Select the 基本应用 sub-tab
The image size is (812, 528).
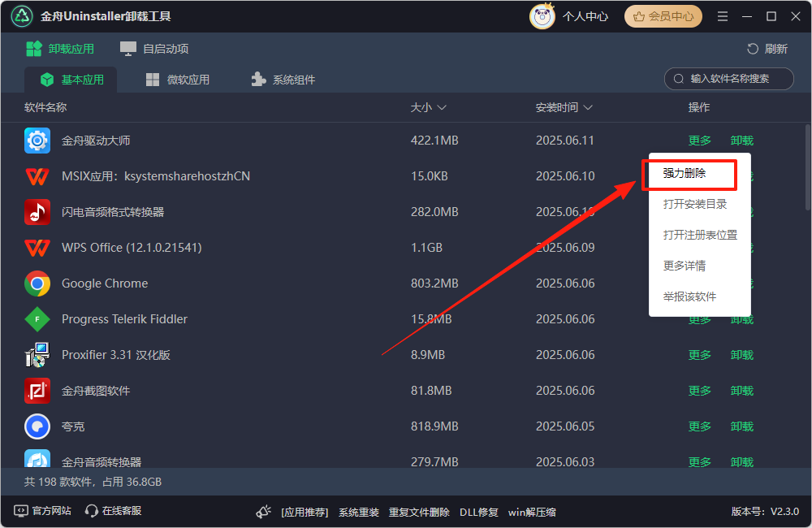(x=72, y=80)
